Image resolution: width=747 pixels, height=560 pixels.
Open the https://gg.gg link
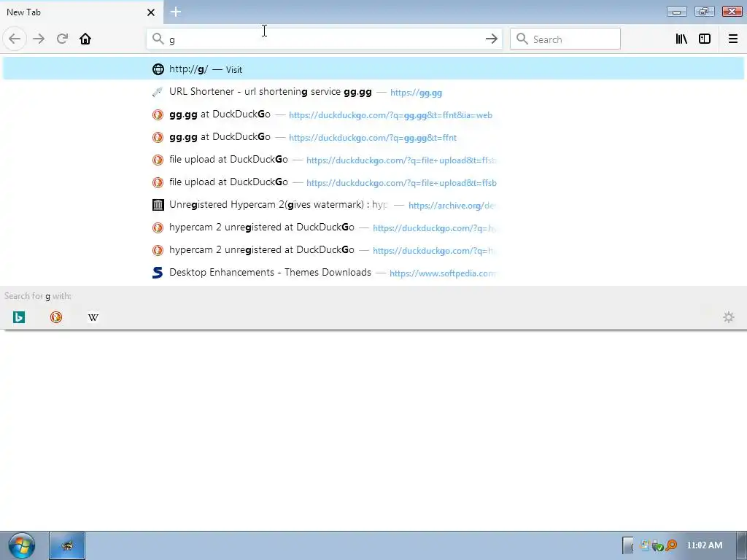coord(416,93)
